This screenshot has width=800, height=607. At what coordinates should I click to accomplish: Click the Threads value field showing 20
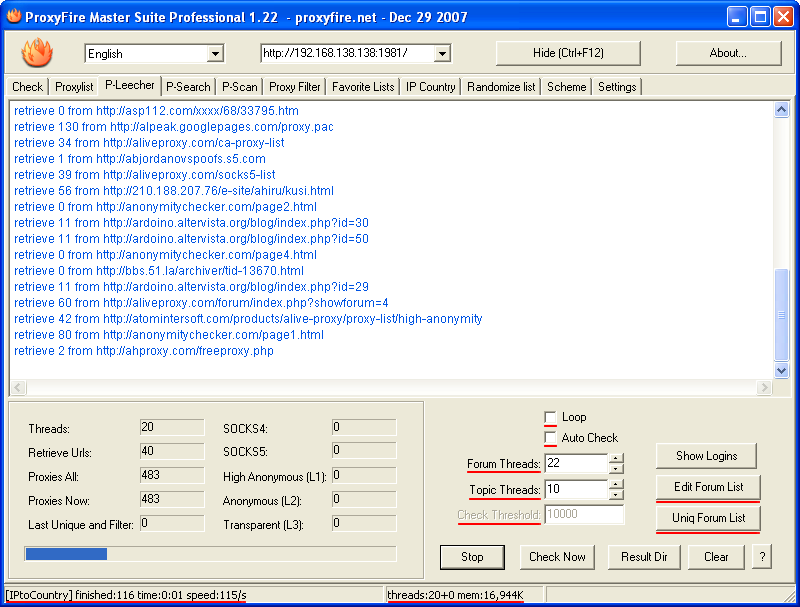[172, 427]
